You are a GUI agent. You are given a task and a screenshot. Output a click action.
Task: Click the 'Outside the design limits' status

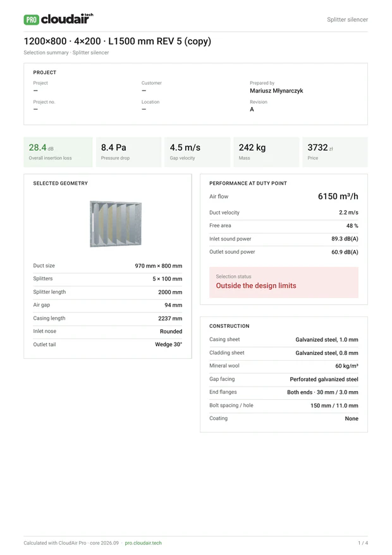pos(256,285)
